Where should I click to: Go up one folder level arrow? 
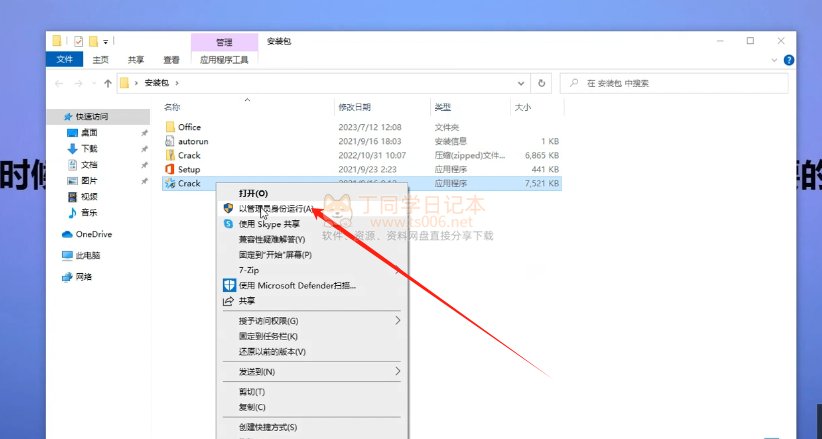107,83
